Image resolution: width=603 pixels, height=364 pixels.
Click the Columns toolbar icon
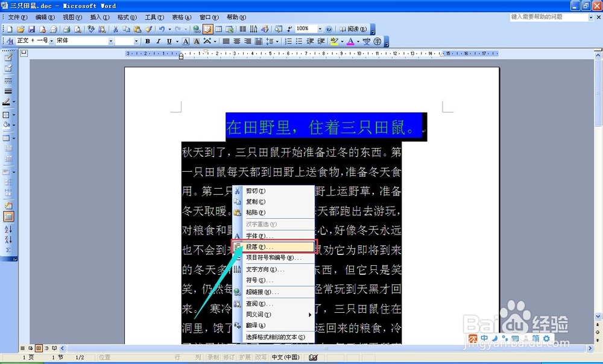point(242,29)
